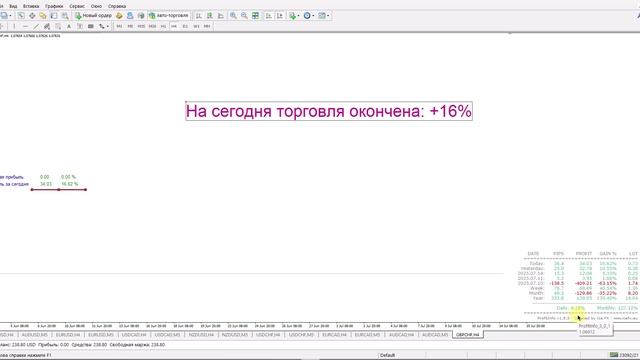Select the Fibonacci retracement tool
640x360 pixels.
pos(58,26)
